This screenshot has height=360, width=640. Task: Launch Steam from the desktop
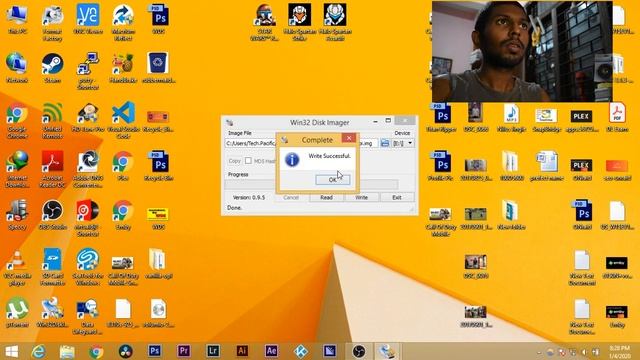[52, 68]
